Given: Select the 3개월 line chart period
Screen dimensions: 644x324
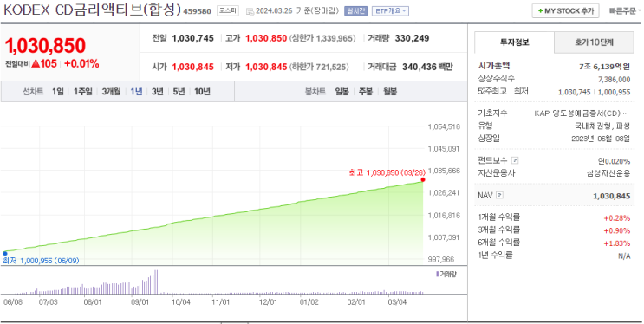Looking at the screenshot, I should pyautogui.click(x=111, y=92).
